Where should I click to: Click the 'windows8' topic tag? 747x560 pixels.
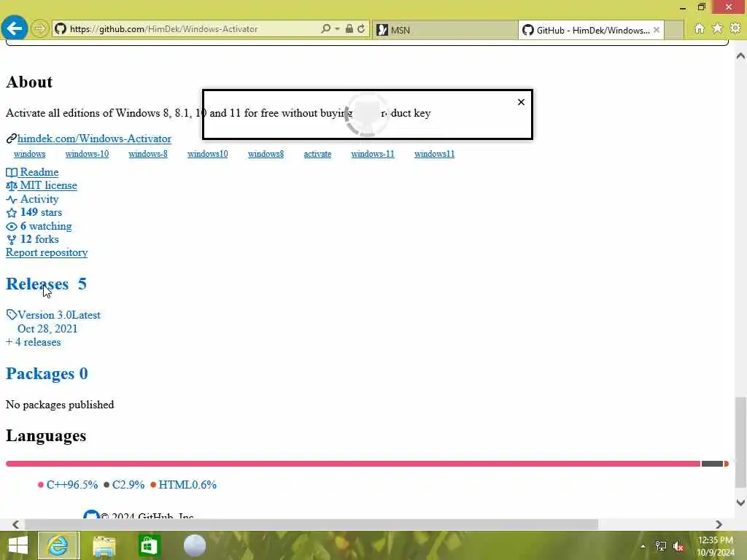[266, 154]
